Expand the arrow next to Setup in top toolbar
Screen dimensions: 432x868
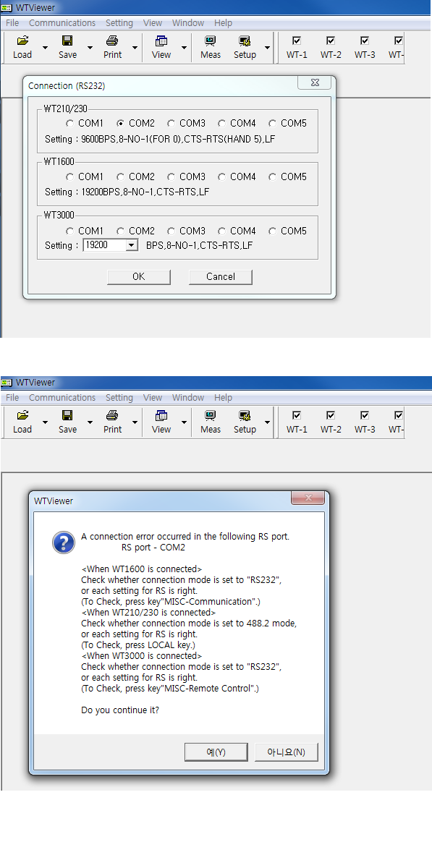pos(267,48)
